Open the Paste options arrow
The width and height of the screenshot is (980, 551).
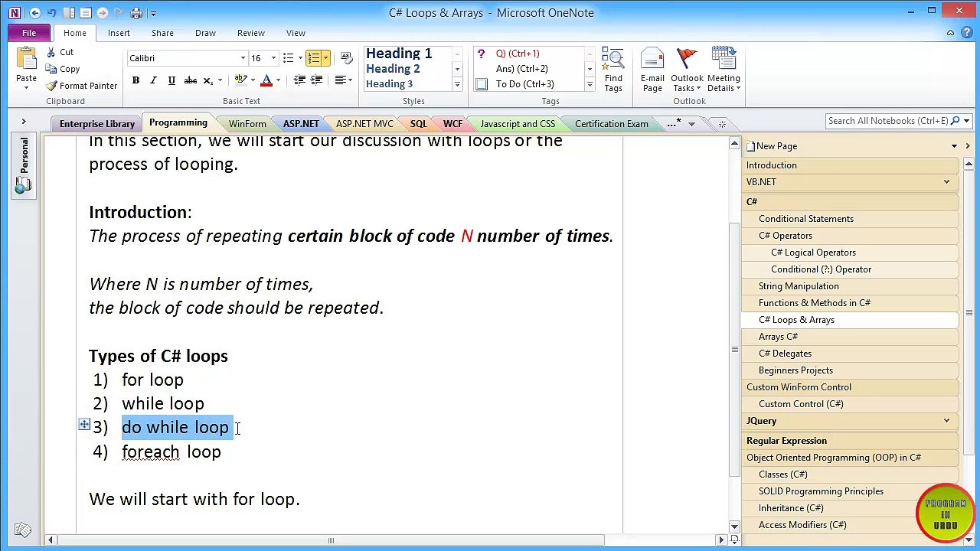(26, 88)
